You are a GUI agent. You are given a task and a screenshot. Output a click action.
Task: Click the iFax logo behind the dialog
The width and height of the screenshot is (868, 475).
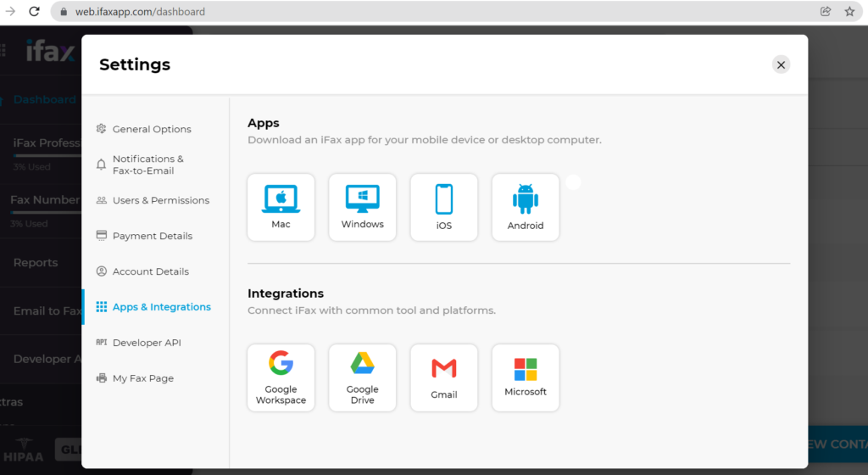(51, 52)
